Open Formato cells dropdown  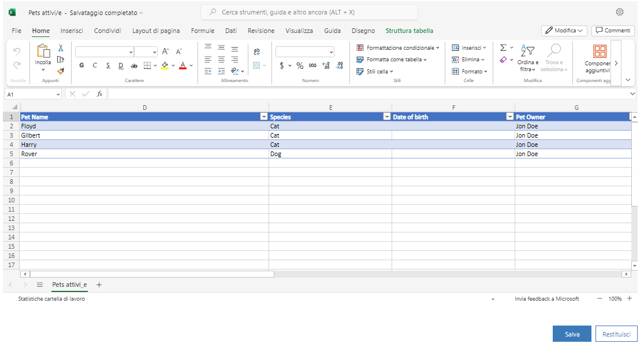470,72
